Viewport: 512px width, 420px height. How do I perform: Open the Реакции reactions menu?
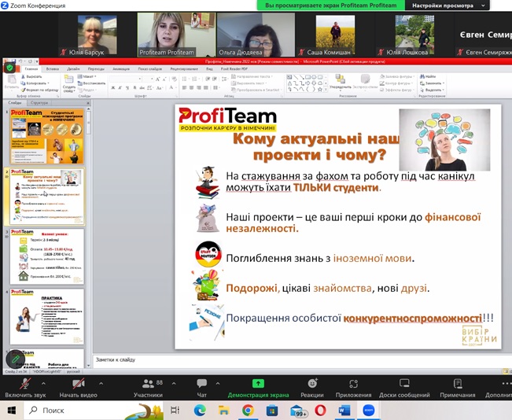[x=312, y=389]
